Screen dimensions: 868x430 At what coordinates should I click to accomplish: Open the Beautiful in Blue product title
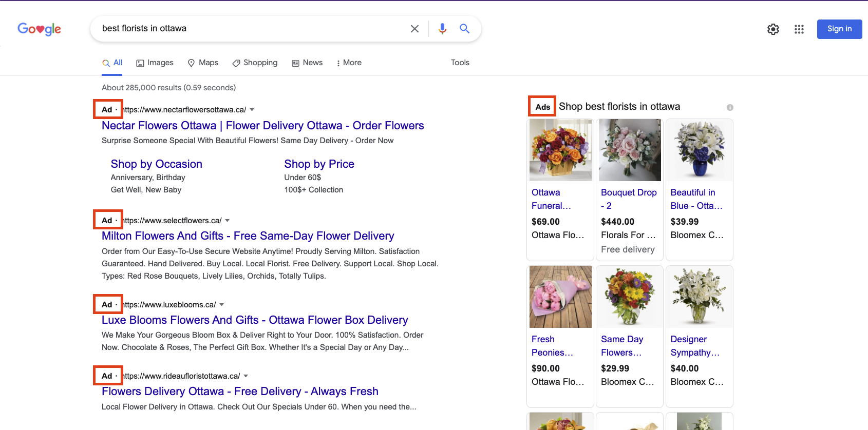(x=696, y=199)
